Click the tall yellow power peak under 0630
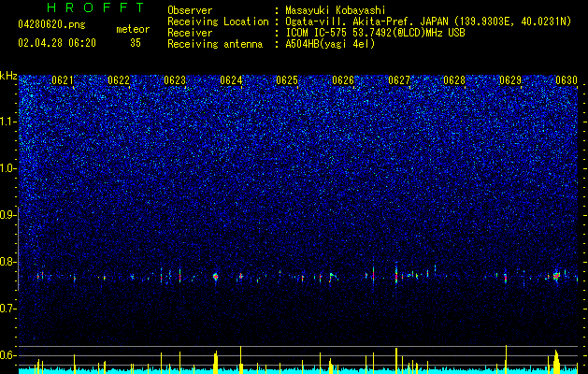Viewport: 588px width, 374px height. [556, 362]
